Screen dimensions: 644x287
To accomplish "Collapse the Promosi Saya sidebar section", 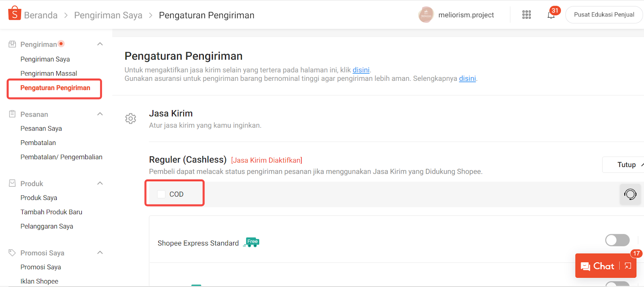I will click(100, 252).
